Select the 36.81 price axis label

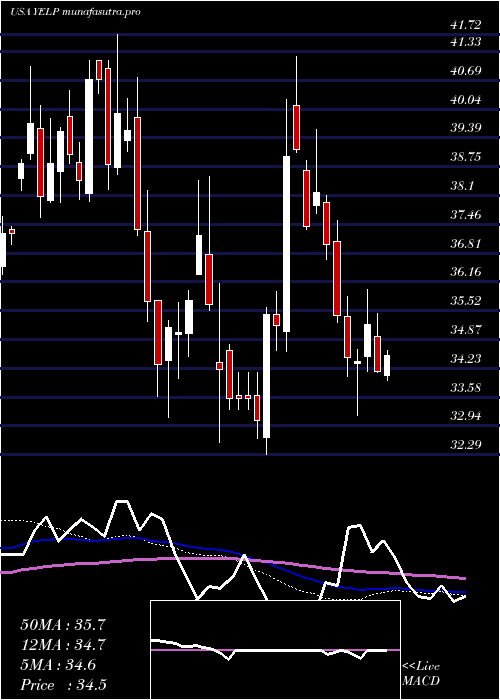(x=467, y=244)
